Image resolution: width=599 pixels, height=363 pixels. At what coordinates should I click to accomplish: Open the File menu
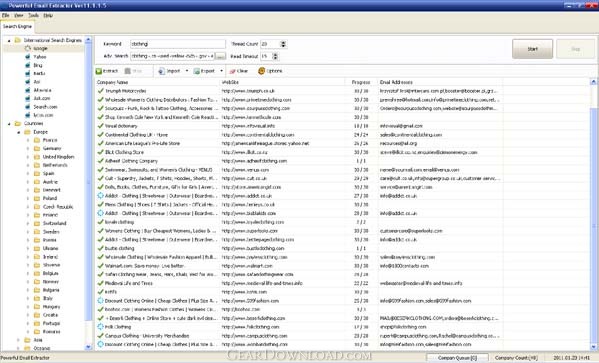pyautogui.click(x=5, y=15)
